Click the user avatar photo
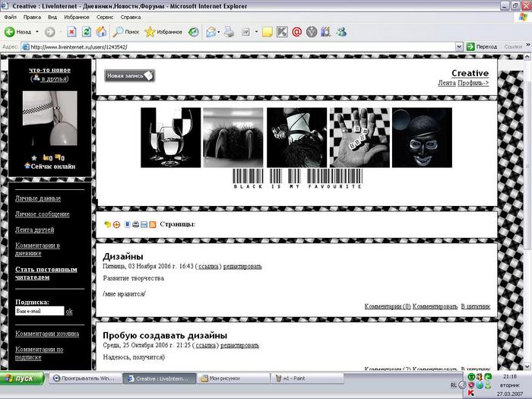This screenshot has width=532, height=399. pyautogui.click(x=50, y=118)
